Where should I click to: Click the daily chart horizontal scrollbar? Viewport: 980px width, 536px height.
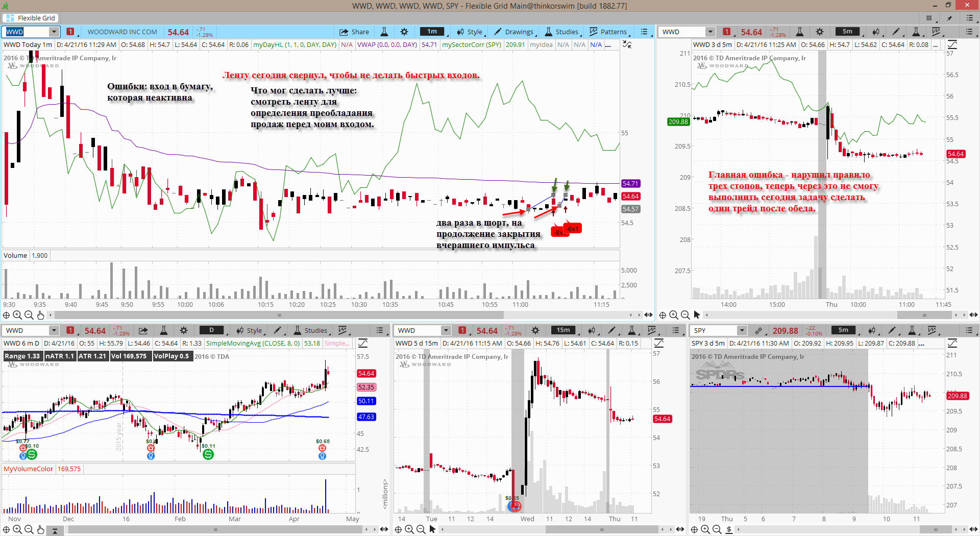pos(215,529)
